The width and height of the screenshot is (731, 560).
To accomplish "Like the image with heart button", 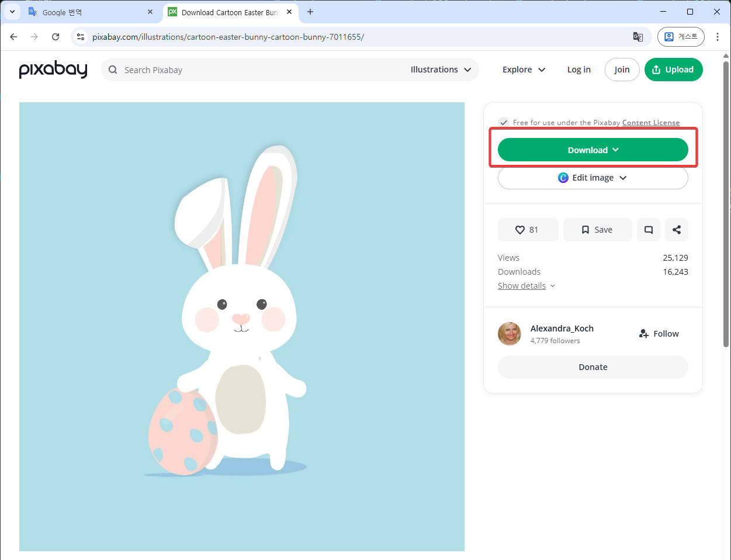I will point(528,230).
